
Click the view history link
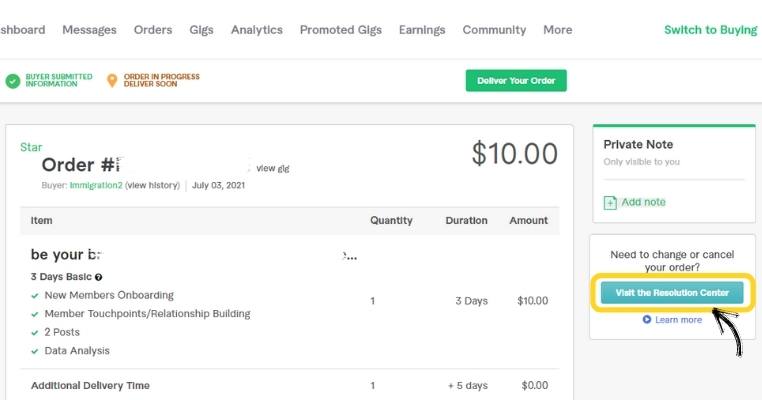(153, 185)
